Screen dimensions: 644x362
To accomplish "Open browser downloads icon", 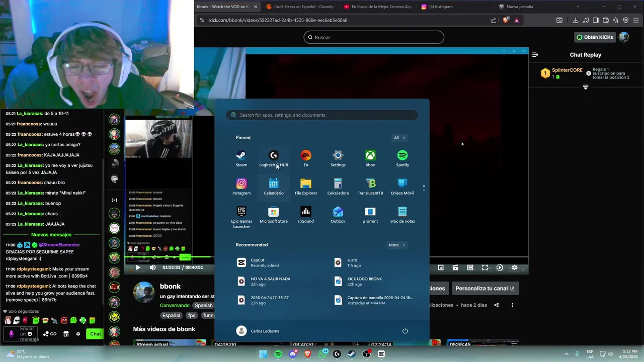I will pyautogui.click(x=576, y=20).
